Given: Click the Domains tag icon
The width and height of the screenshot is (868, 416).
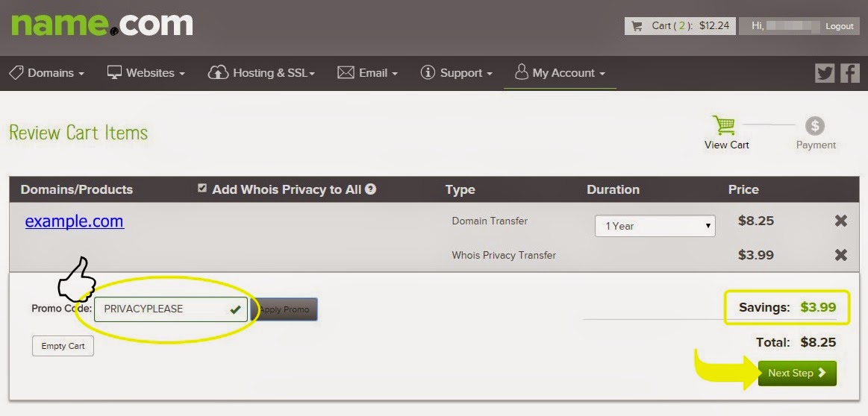Looking at the screenshot, I should point(16,72).
